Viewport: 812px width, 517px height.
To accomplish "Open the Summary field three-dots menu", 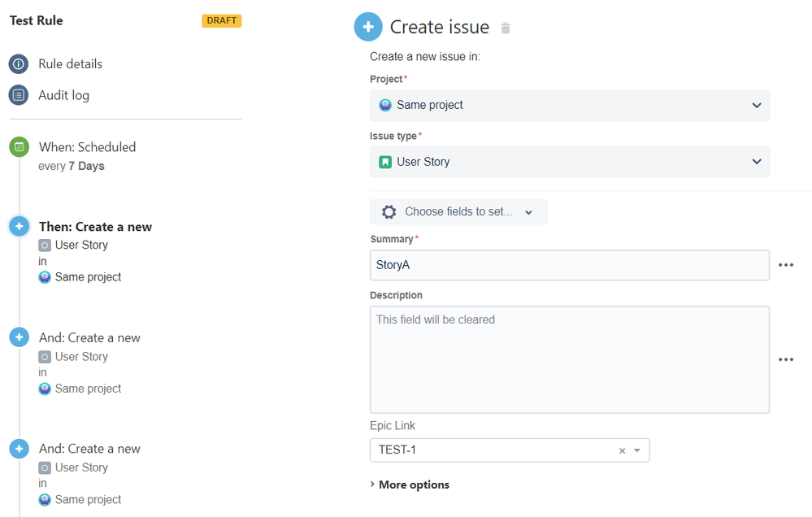I will pyautogui.click(x=785, y=265).
